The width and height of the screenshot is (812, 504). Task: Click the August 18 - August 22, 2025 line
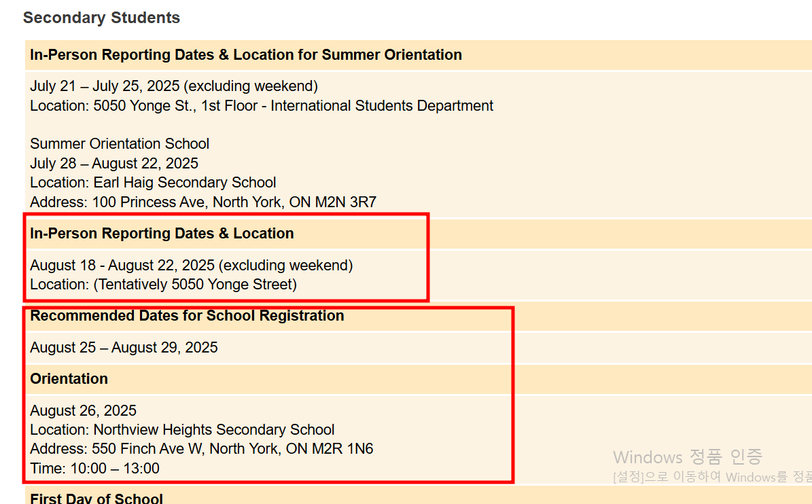pyautogui.click(x=191, y=266)
